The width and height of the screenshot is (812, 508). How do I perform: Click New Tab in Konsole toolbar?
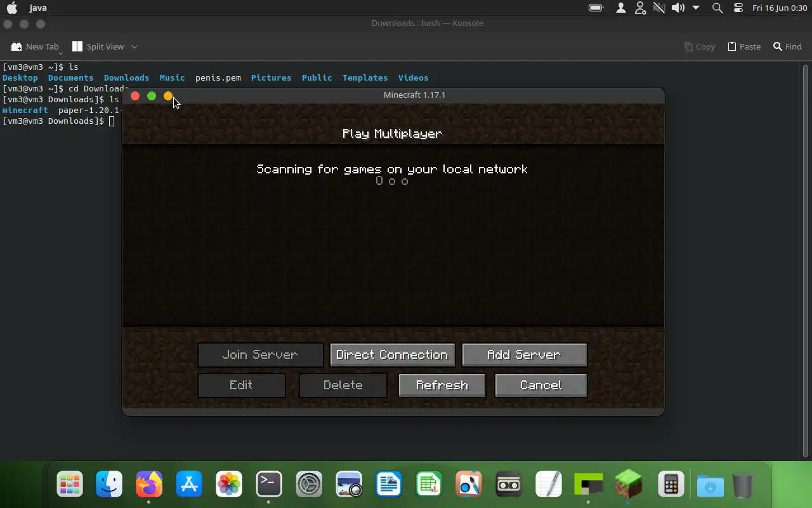tap(35, 46)
